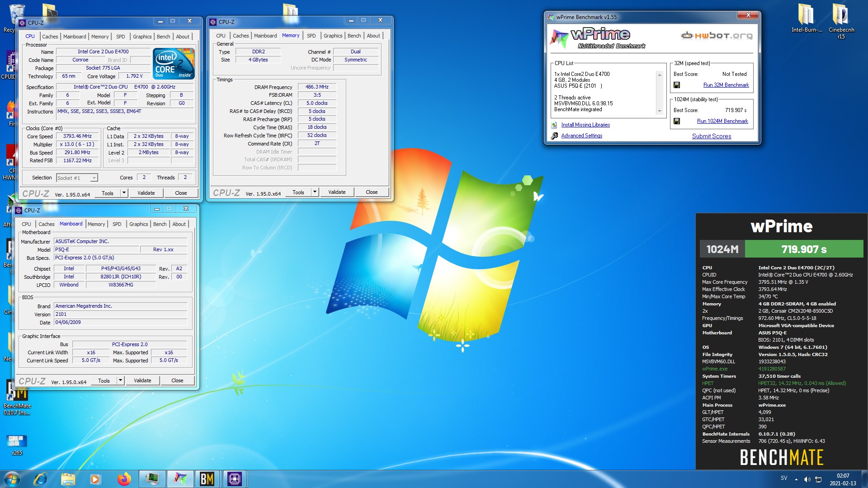This screenshot has width=868, height=488.
Task: Click Tools button in Mainboard CPU-Z window
Action: (x=104, y=380)
